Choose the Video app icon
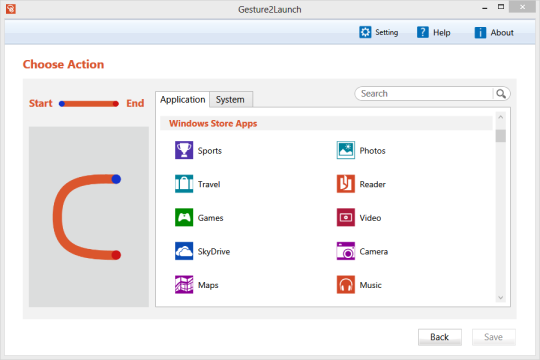The width and height of the screenshot is (540, 360). point(346,217)
